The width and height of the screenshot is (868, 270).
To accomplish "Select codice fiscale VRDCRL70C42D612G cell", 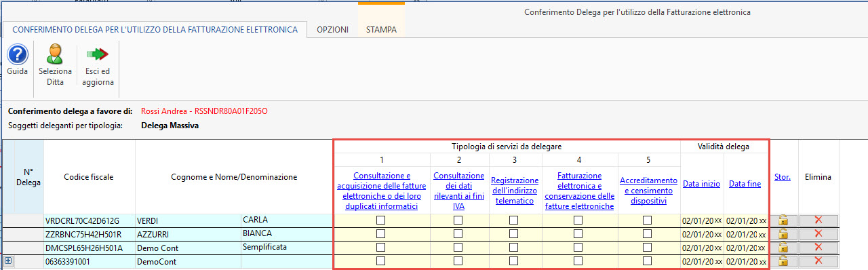I will tap(90, 220).
